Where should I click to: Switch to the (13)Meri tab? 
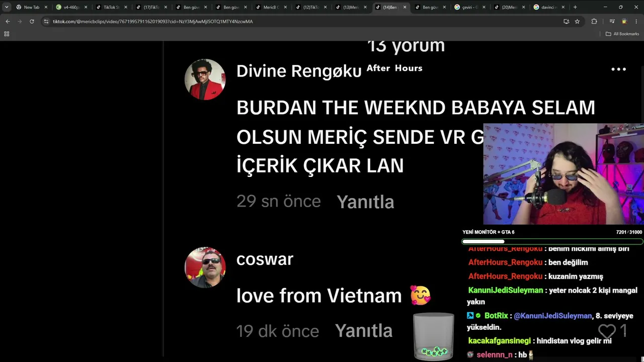(351, 7)
